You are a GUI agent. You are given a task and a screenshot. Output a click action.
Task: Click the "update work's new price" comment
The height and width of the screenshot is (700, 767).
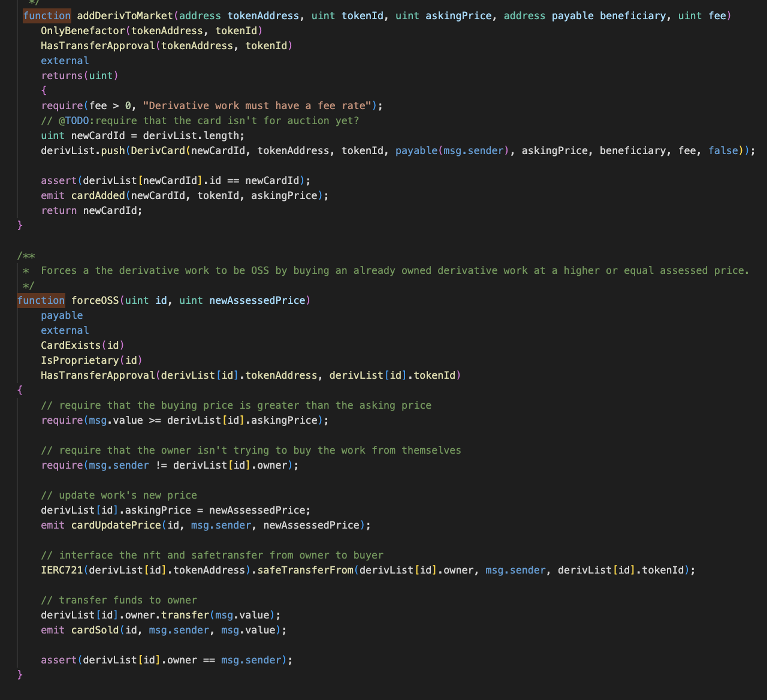tap(119, 495)
